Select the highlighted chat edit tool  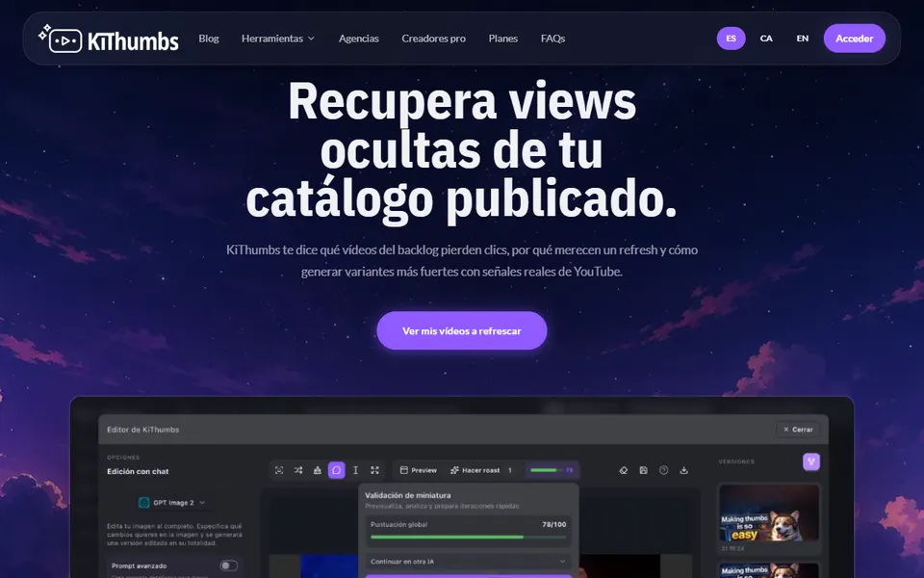point(337,470)
